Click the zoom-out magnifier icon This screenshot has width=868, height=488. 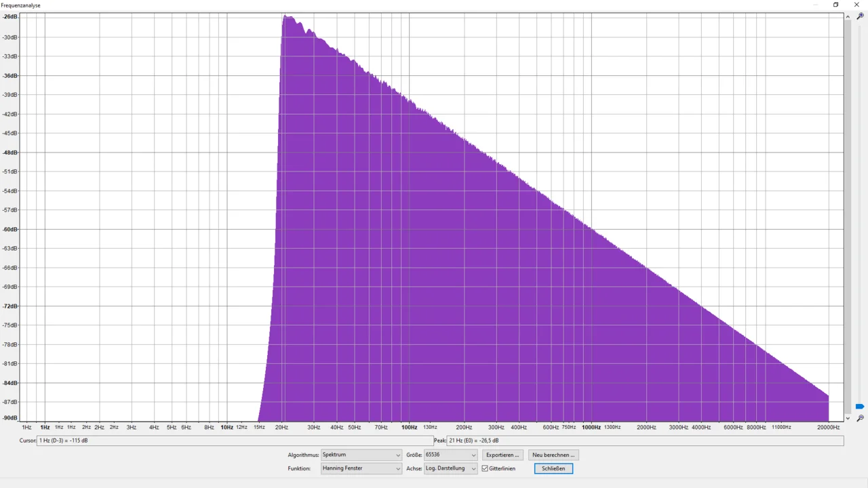[x=860, y=418]
